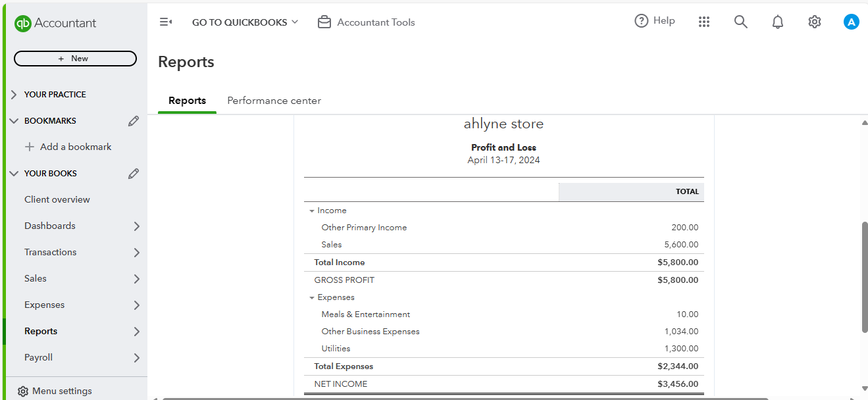Click the vertical report scrollbar

[x=864, y=276]
